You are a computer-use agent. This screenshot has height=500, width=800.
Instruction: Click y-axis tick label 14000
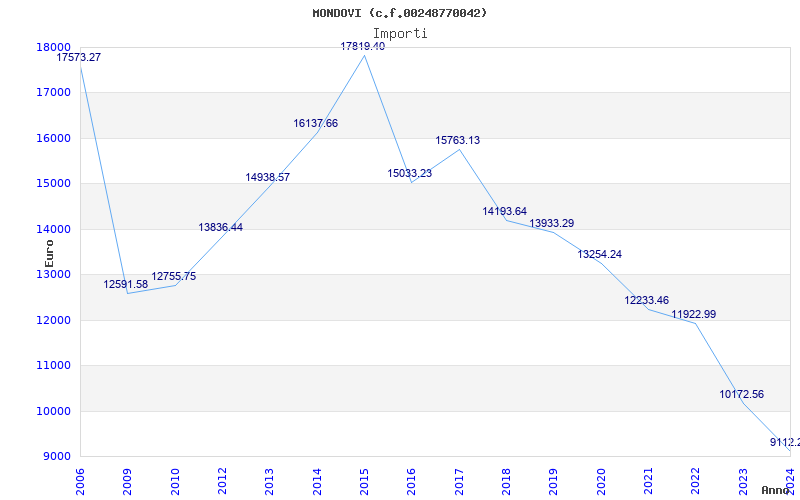point(53,230)
